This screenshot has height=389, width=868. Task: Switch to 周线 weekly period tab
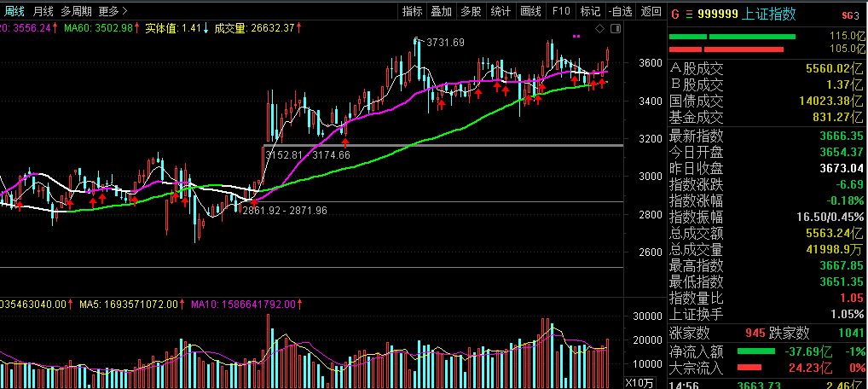click(x=16, y=11)
